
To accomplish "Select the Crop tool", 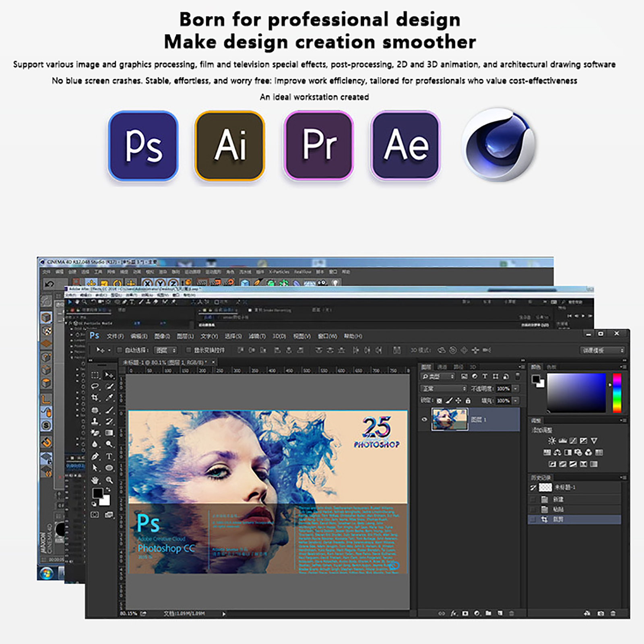I will [95, 398].
